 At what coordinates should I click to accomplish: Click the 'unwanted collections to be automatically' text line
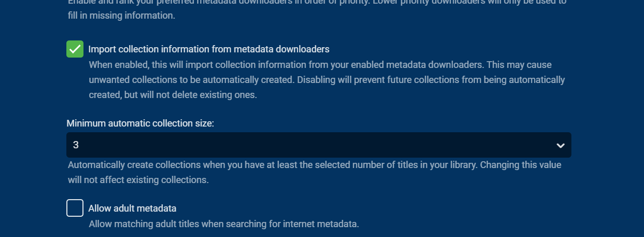(207, 80)
